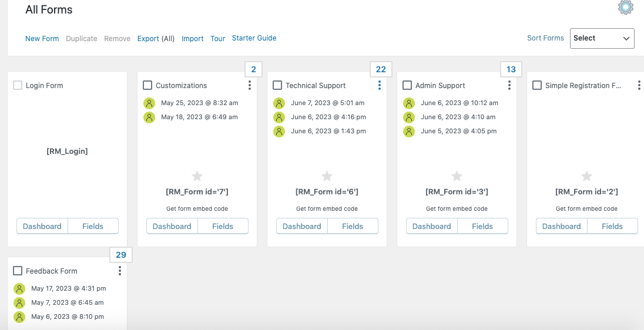Image resolution: width=644 pixels, height=330 pixels.
Task: Open the Admin Support three-dot options menu
Action: [x=509, y=86]
